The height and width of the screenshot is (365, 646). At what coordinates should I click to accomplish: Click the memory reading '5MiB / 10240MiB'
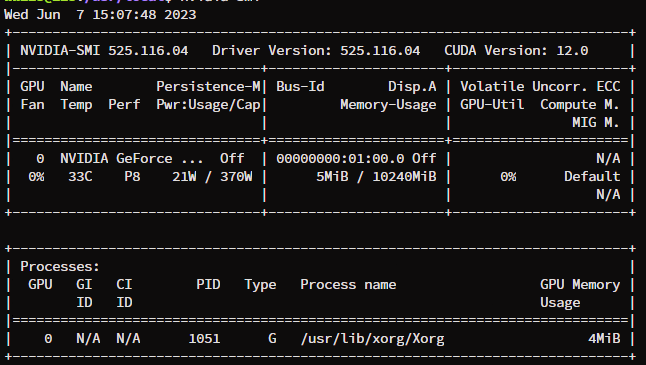(376, 177)
